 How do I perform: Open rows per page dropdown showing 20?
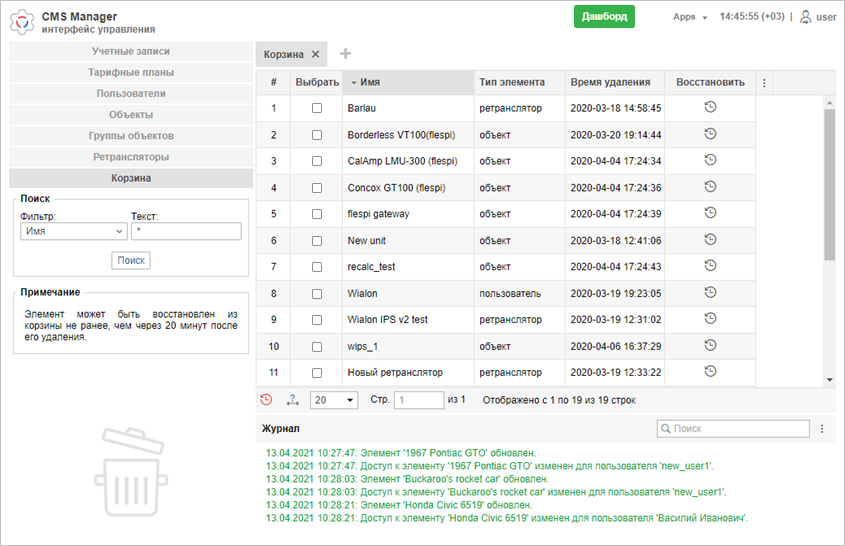(x=334, y=400)
